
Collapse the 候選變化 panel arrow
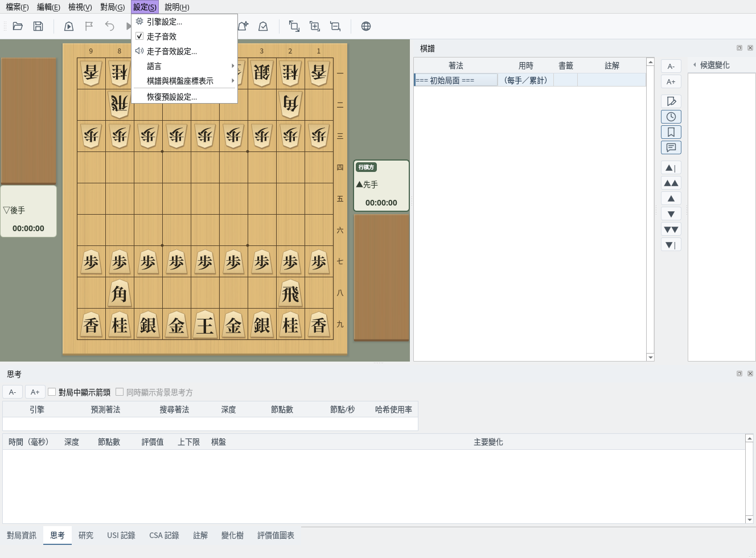click(695, 65)
